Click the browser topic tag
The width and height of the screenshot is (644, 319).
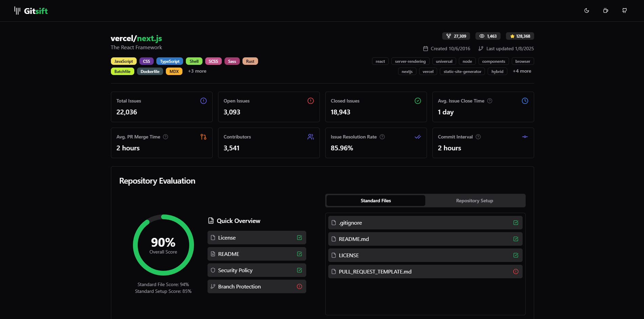(x=523, y=61)
